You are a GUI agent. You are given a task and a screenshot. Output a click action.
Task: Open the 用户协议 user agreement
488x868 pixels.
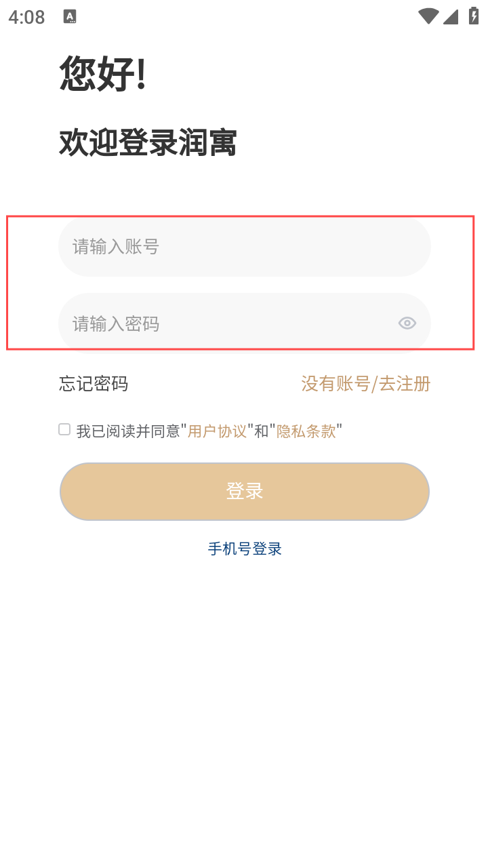click(217, 431)
